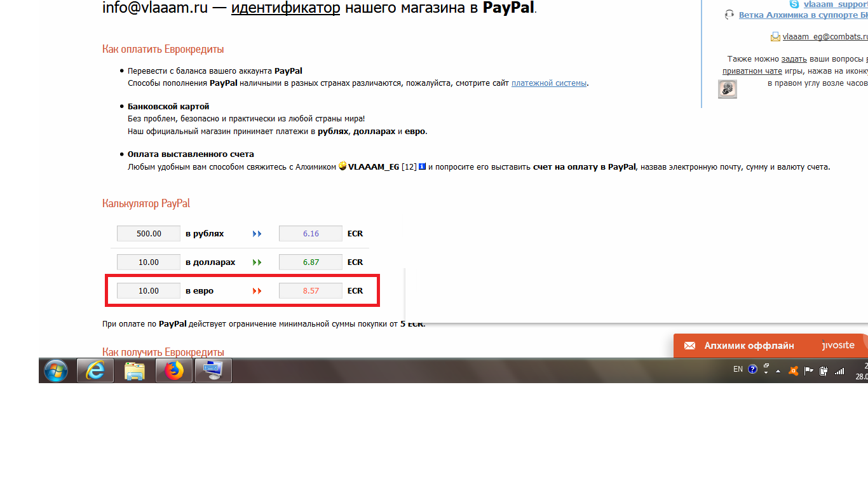Click the restore-windows language bar icon
868x488 pixels.
tap(766, 366)
